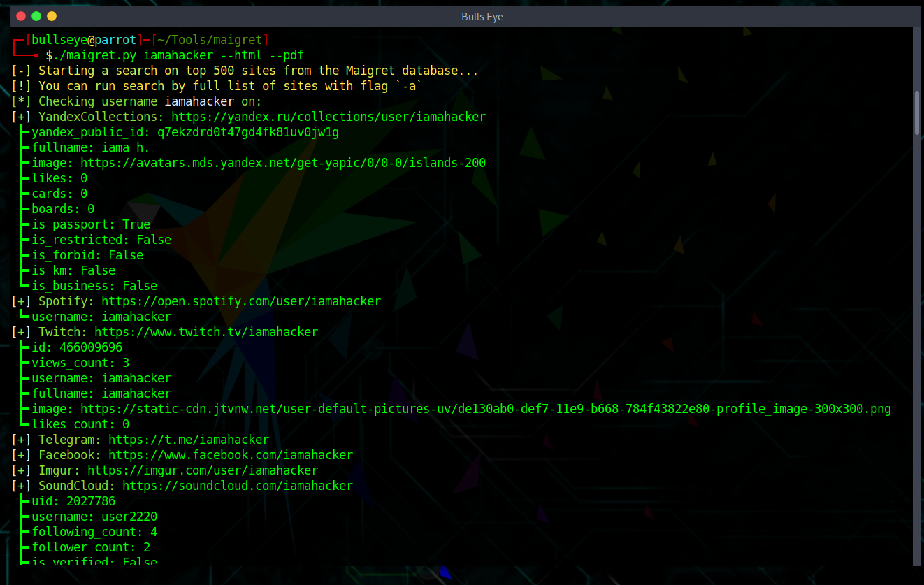
Task: Open the Telegram t.me URL
Action: (189, 440)
